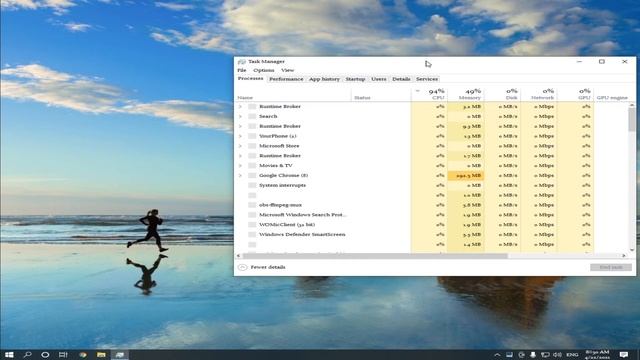
Task: Click the vertical scrollbar thumb in Task Manager
Action: click(632, 120)
